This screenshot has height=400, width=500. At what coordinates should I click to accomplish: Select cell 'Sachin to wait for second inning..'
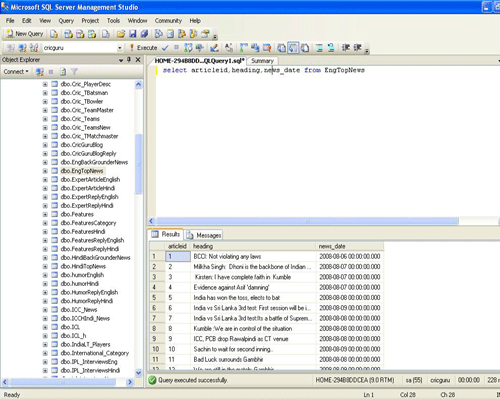click(253, 349)
